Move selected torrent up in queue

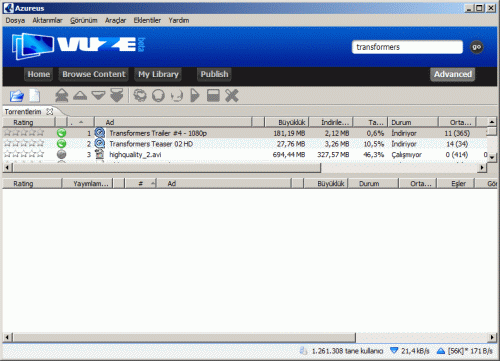[80, 96]
